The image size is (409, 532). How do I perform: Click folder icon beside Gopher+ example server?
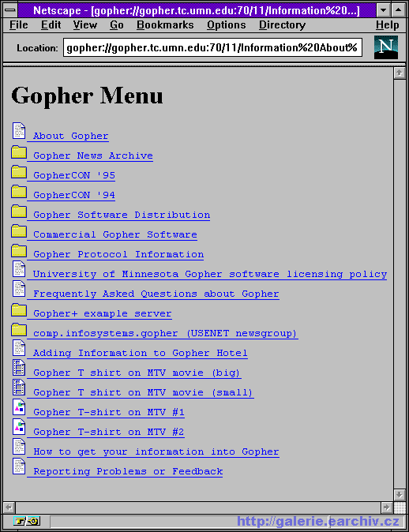pos(19,310)
